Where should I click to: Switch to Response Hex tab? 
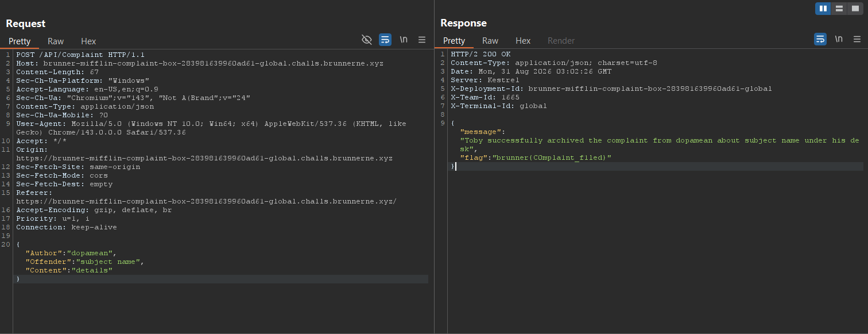523,40
